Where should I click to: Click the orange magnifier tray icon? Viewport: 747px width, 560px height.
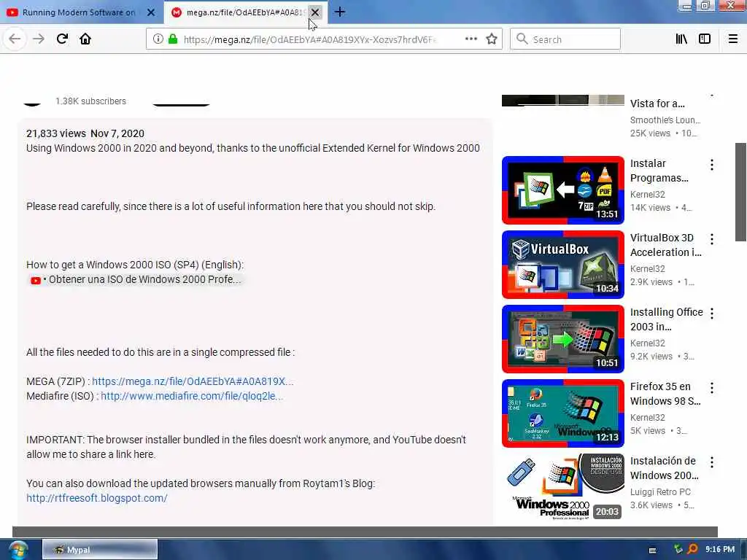692,550
